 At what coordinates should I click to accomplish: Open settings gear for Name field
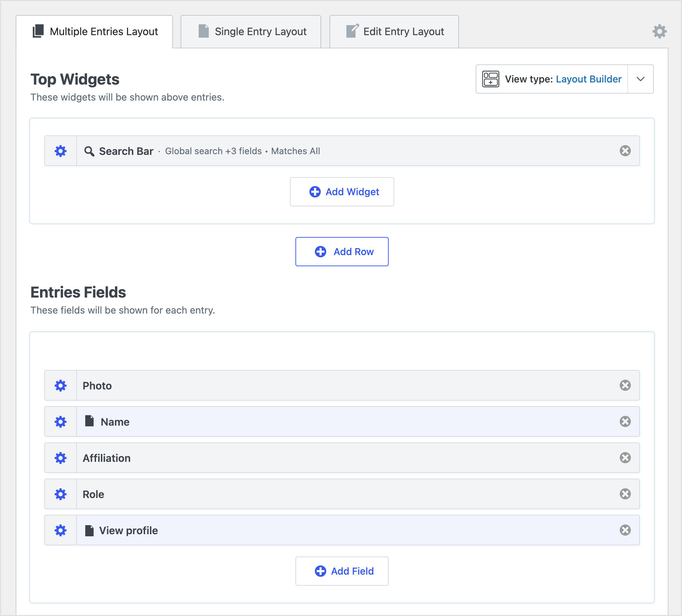(x=61, y=422)
